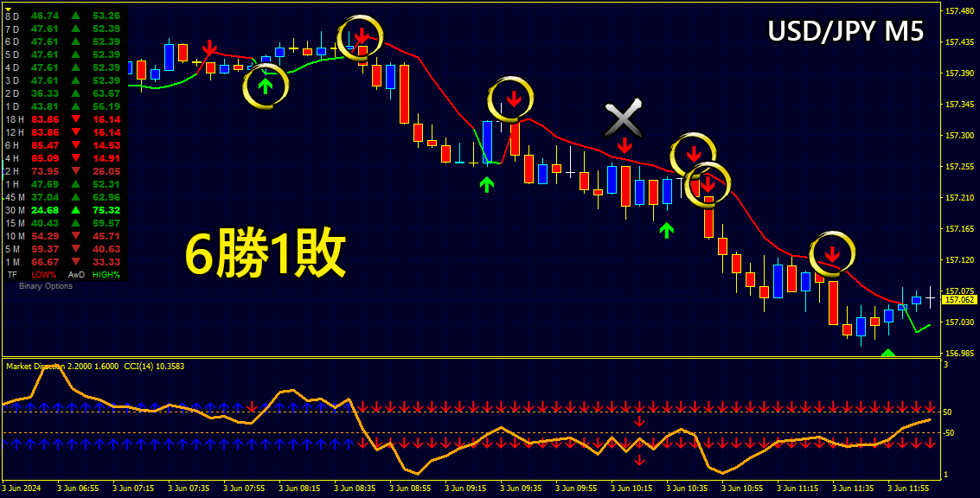Click the current price tag 157.062

959,300
